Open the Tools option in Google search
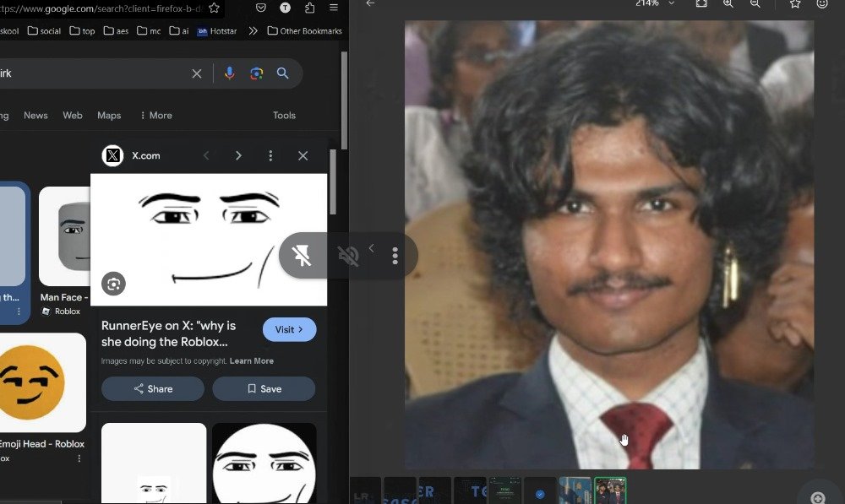Viewport: 845px width, 504px height. coord(284,115)
